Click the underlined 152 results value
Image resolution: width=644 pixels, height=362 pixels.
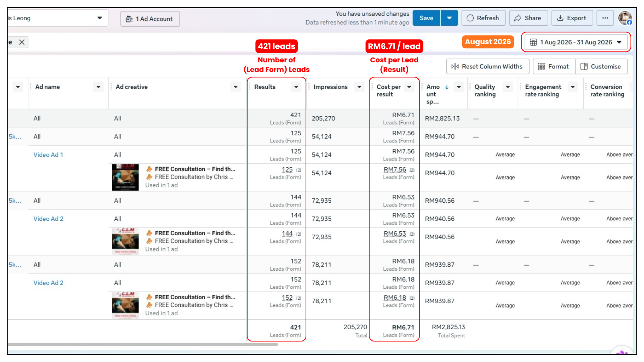(x=287, y=298)
